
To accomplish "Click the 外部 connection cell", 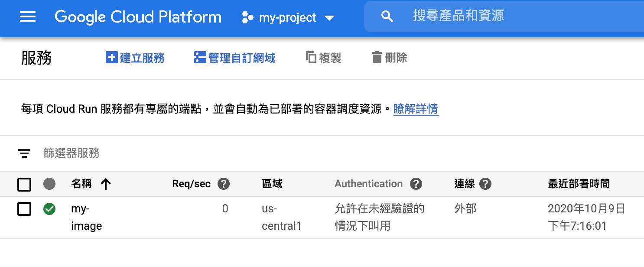I will [x=465, y=209].
